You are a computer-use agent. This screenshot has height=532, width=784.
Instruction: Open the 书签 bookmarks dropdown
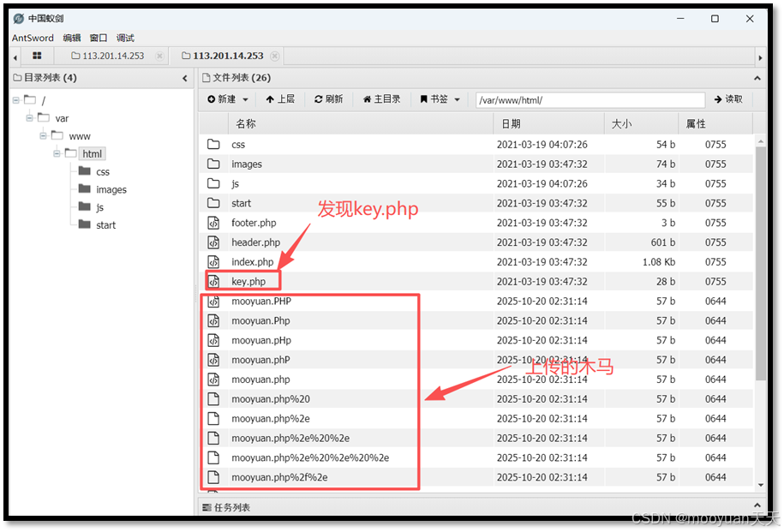[x=440, y=99]
